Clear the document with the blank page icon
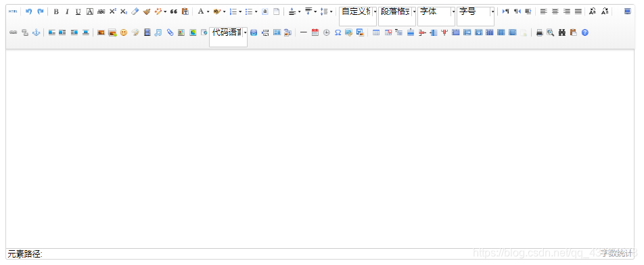644x265 pixels. [x=277, y=11]
